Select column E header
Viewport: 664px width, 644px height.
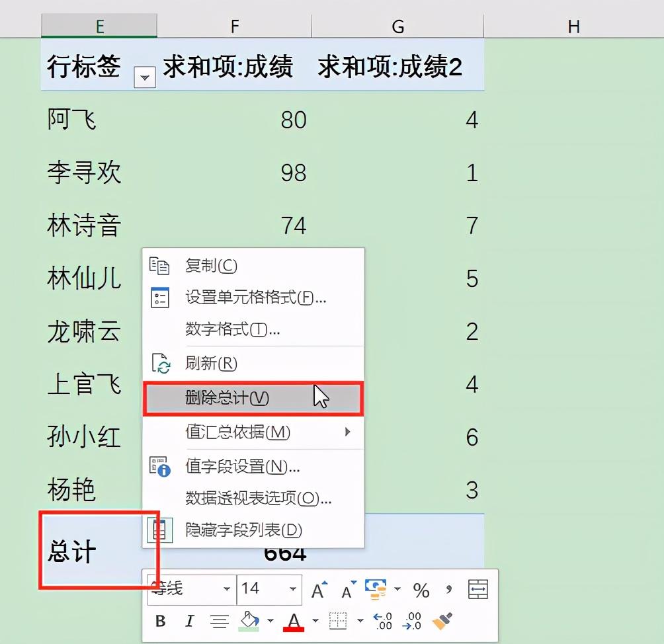pyautogui.click(x=99, y=26)
